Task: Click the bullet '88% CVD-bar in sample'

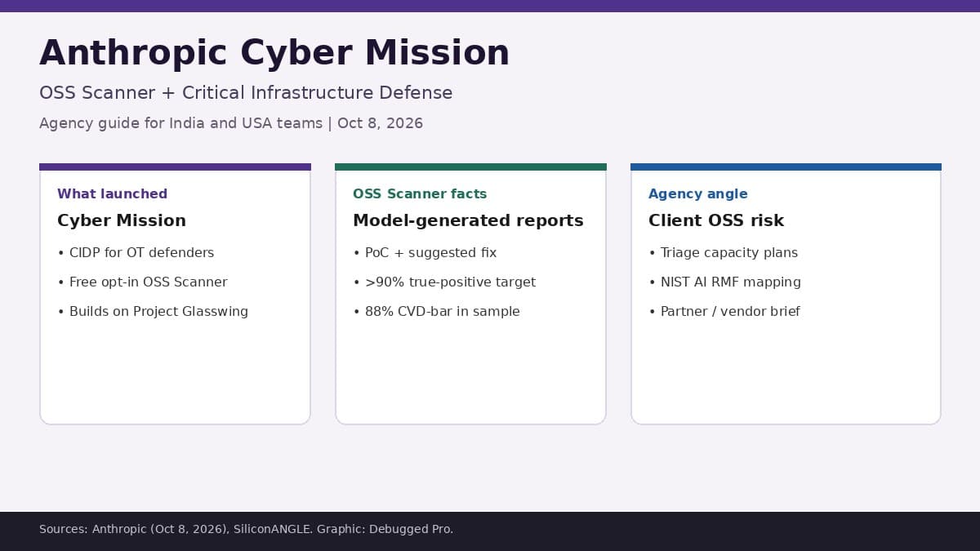Action: pyautogui.click(x=436, y=312)
